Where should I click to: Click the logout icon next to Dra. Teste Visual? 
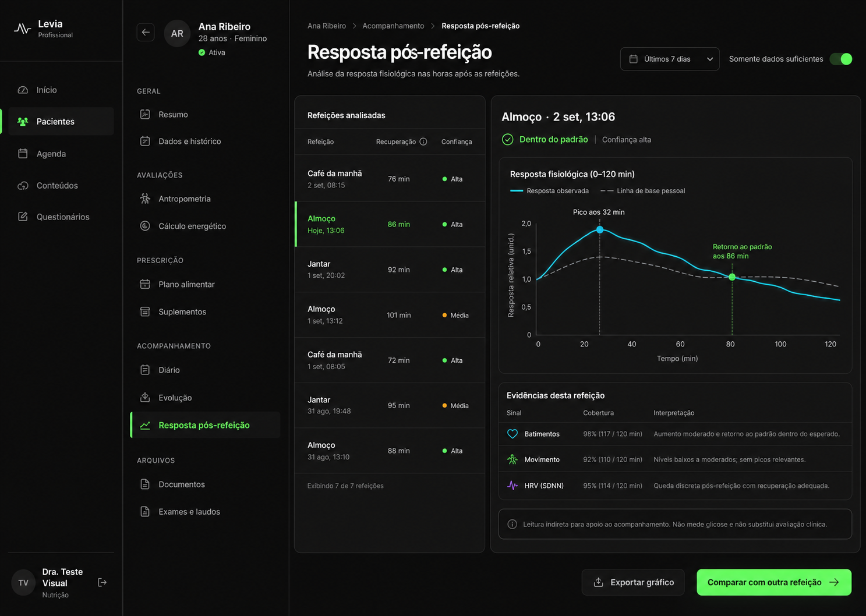(102, 582)
